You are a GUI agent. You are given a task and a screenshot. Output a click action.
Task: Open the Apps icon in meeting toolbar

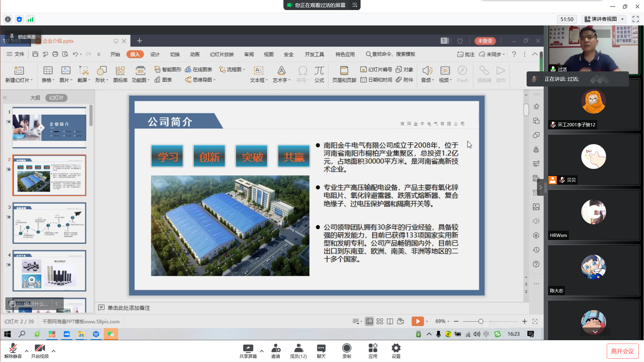(373, 348)
